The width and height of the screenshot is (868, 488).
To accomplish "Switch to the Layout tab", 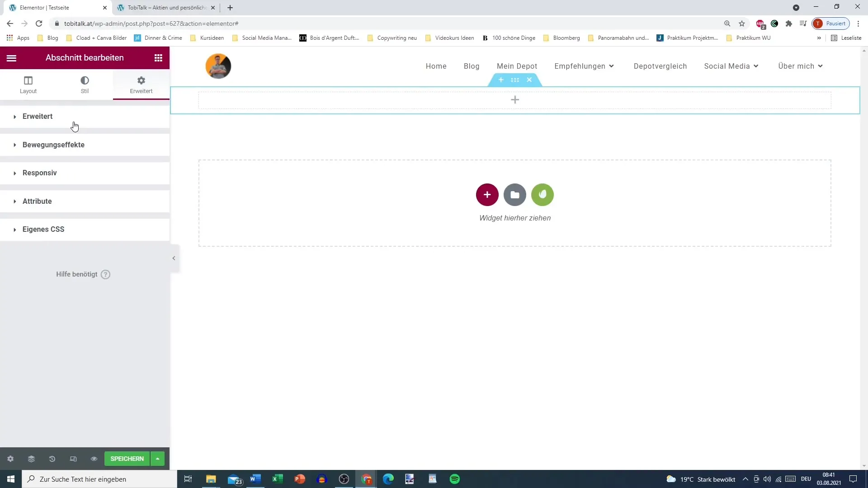I will 28,84.
